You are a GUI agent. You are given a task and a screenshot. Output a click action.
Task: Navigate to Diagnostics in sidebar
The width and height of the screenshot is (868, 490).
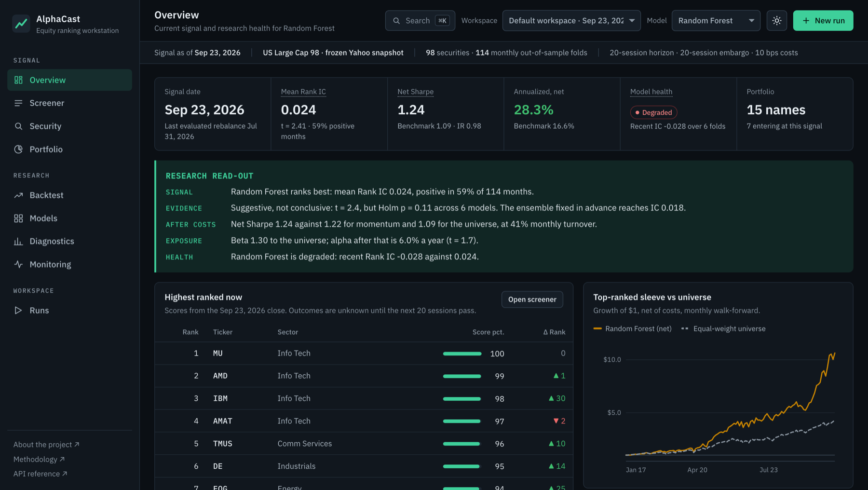[69, 242]
